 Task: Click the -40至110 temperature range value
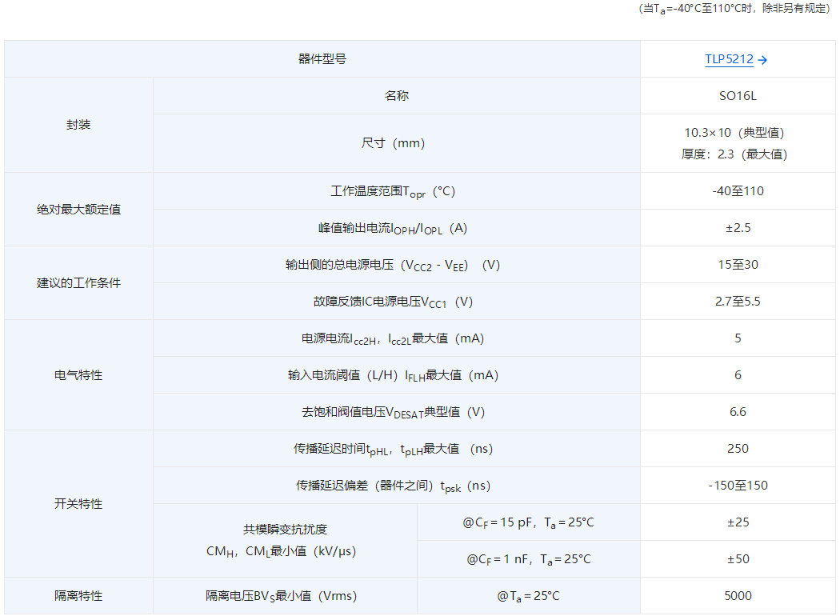pos(737,191)
